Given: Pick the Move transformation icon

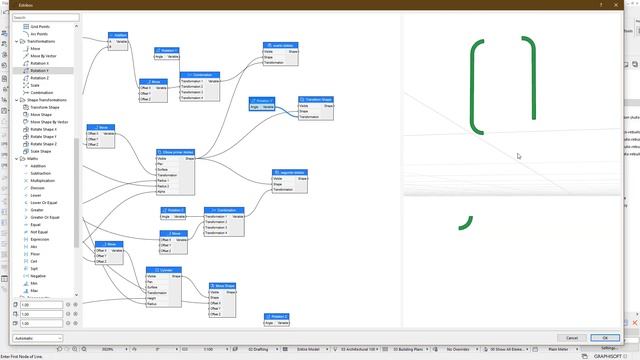Looking at the screenshot, I should click(26, 49).
